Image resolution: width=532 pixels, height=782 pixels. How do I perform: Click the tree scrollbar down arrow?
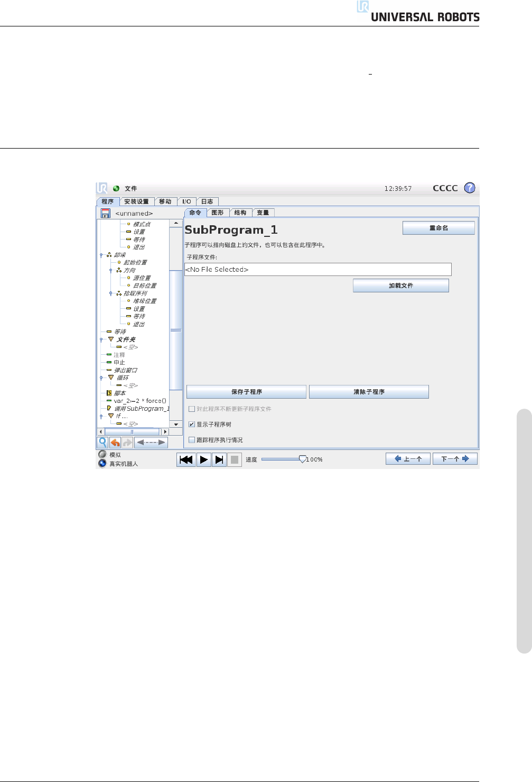click(176, 424)
